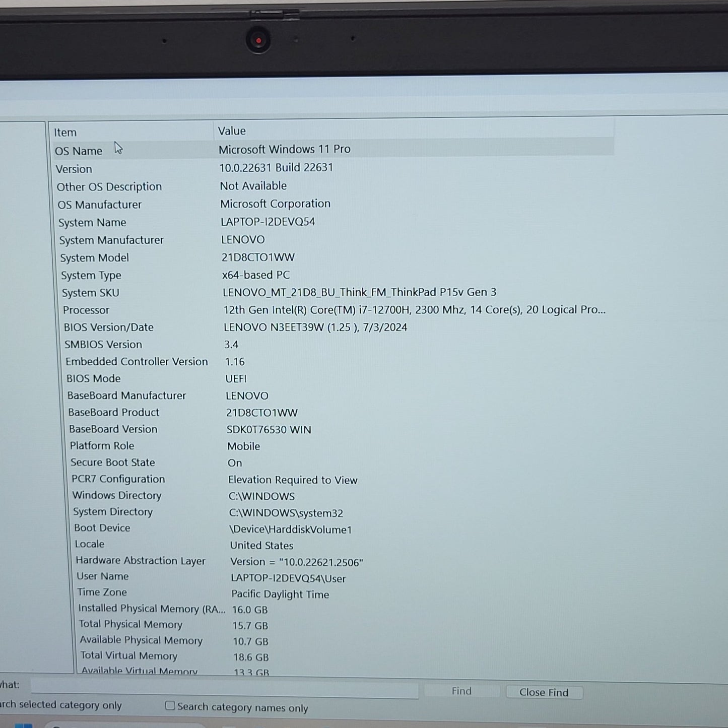Image resolution: width=728 pixels, height=728 pixels.
Task: Select BaseBoard Version row label
Action: coord(113,429)
